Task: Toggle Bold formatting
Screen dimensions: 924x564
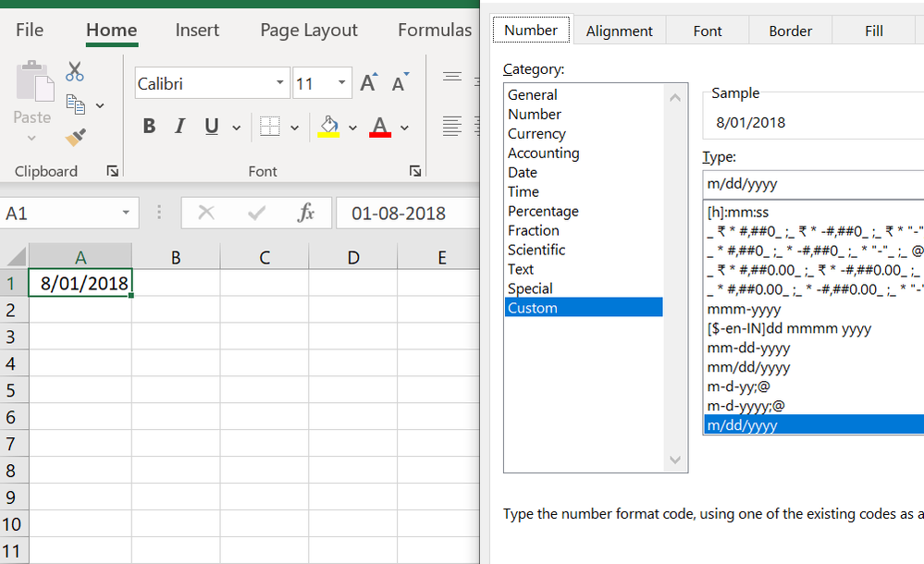Action: click(149, 126)
